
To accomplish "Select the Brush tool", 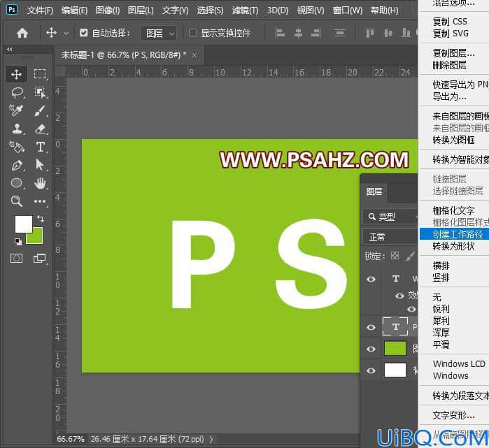I will tap(41, 110).
